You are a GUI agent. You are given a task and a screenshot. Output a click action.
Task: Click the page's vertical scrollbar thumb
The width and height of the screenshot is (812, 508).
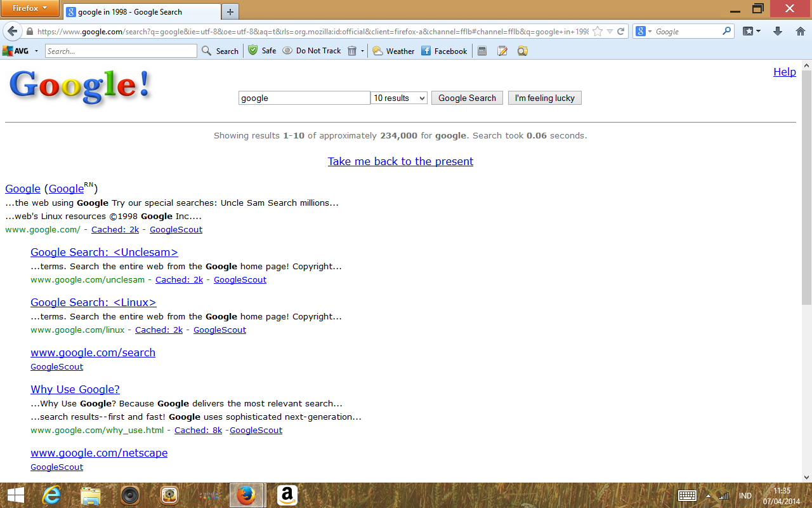point(806,188)
